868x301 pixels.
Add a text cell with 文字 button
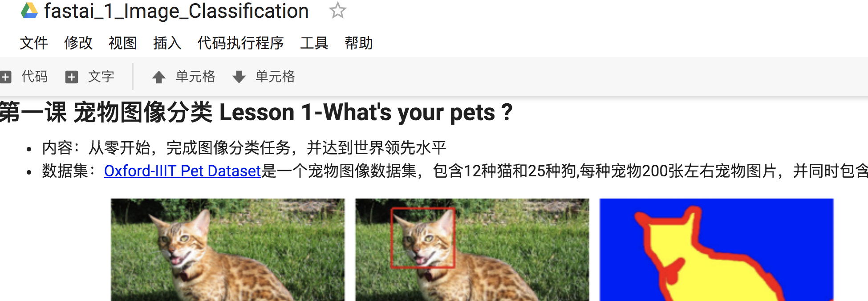point(90,77)
